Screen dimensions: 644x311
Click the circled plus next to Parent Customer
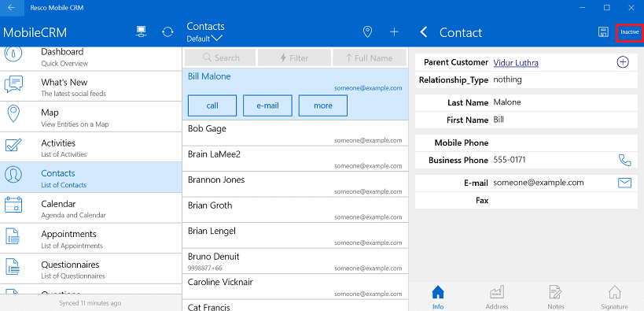[623, 62]
